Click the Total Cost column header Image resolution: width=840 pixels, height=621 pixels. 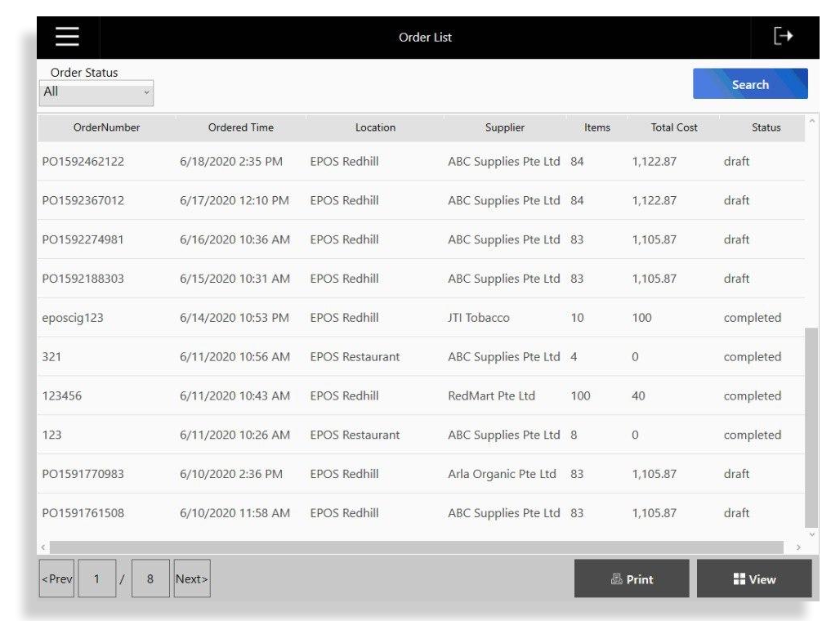[x=674, y=127]
